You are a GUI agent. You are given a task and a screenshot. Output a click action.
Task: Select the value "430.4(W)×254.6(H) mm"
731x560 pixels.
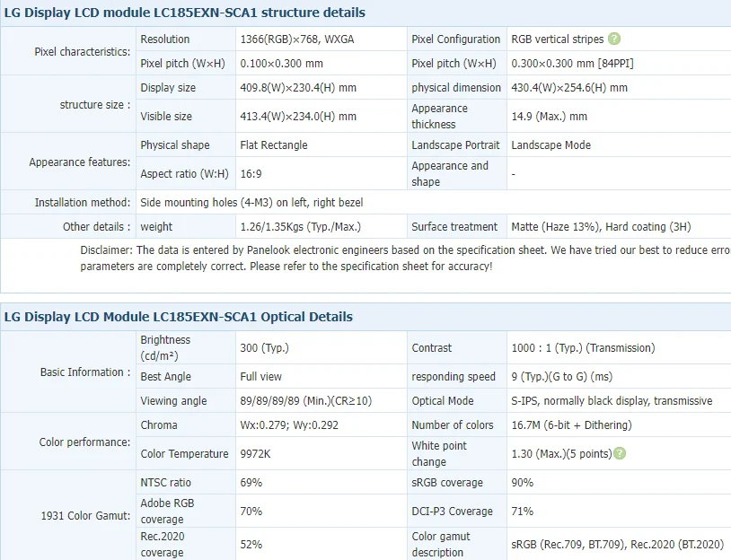coord(569,88)
